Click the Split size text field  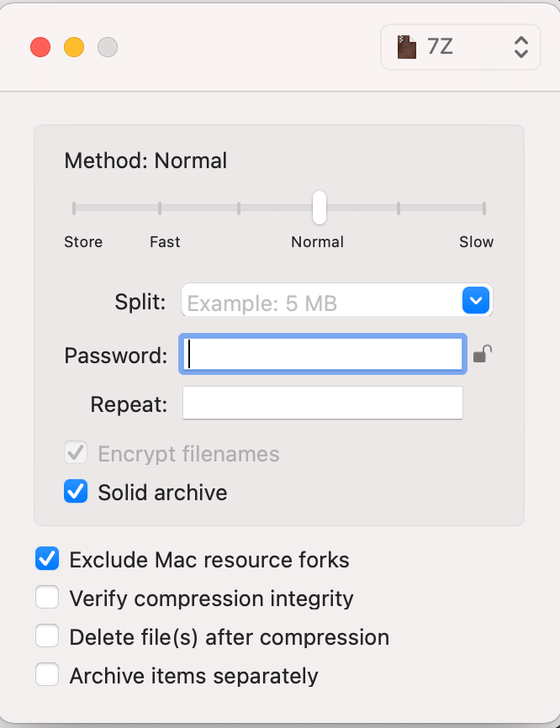click(320, 300)
